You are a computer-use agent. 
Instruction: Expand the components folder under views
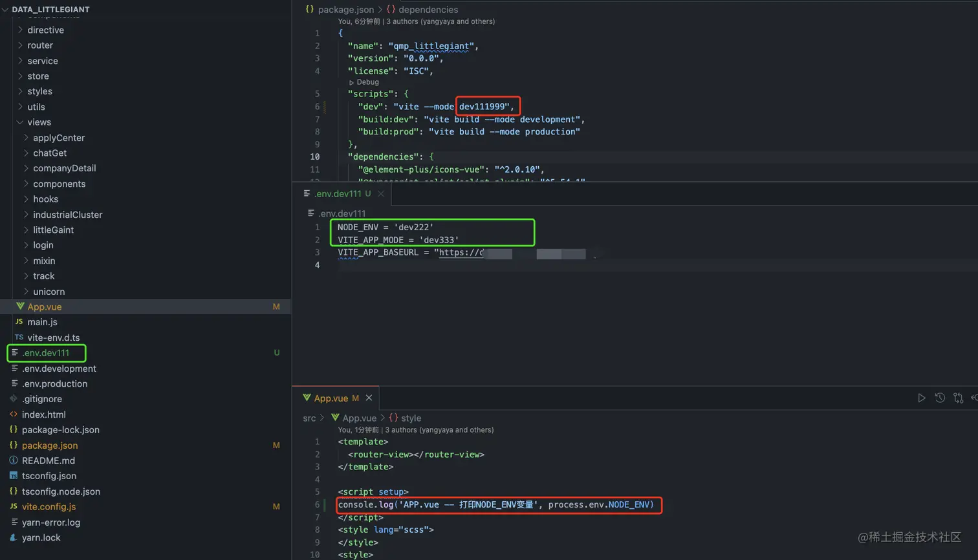(x=26, y=184)
